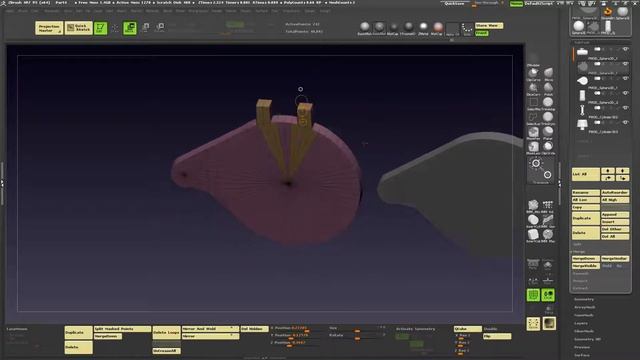Click List All subtools button
Viewport: 640px width, 360px height.
(x=586, y=174)
